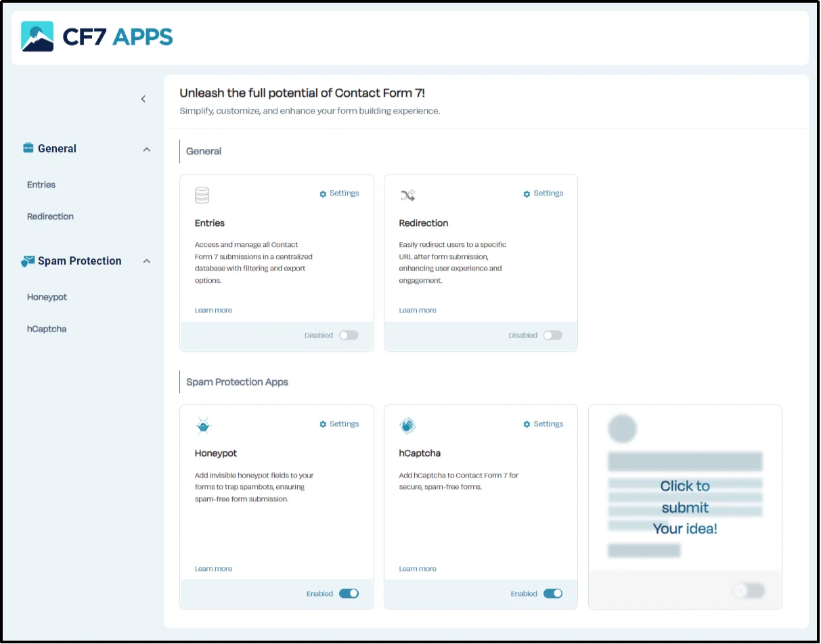
Task: Click the CF7 APPS logo text
Action: click(118, 37)
